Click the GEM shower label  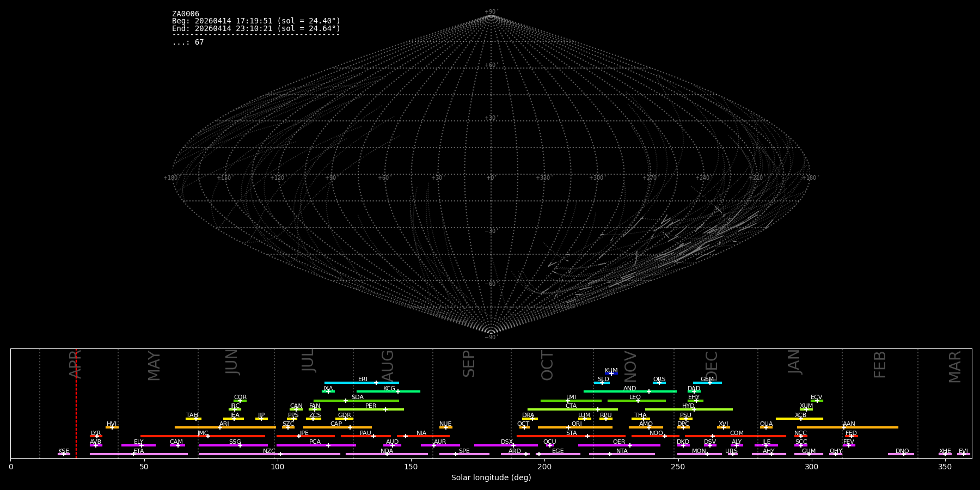click(x=707, y=379)
